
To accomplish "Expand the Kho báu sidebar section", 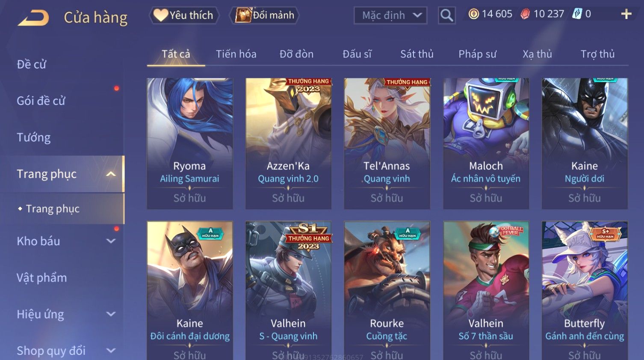I will [x=111, y=241].
